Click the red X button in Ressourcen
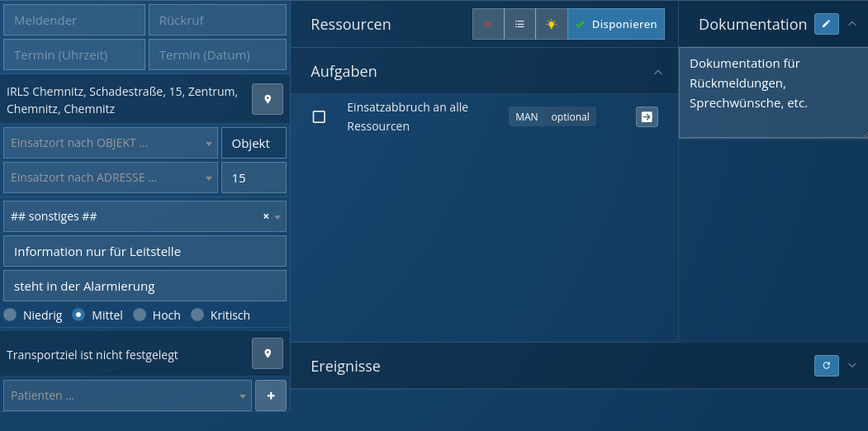868x431 pixels. point(487,24)
